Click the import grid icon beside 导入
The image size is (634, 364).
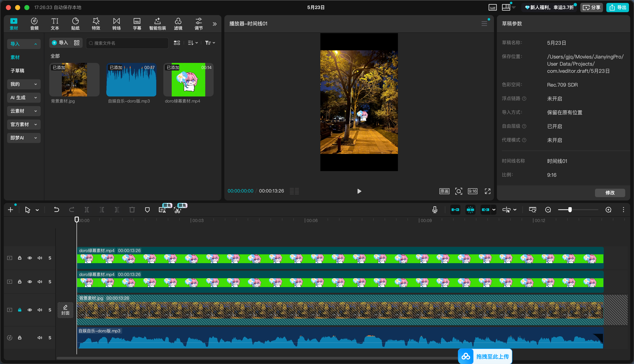[77, 43]
